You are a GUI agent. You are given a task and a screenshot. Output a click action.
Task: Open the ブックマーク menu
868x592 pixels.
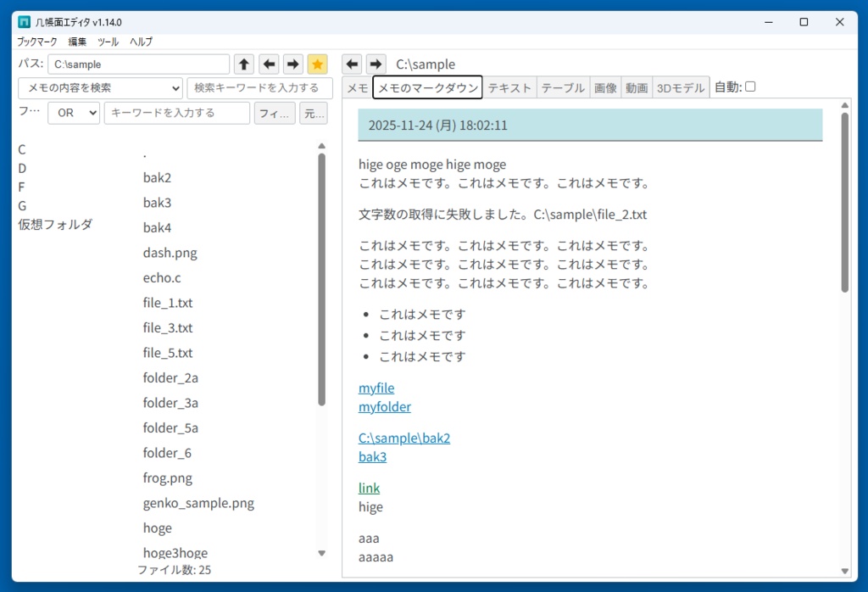(x=36, y=42)
